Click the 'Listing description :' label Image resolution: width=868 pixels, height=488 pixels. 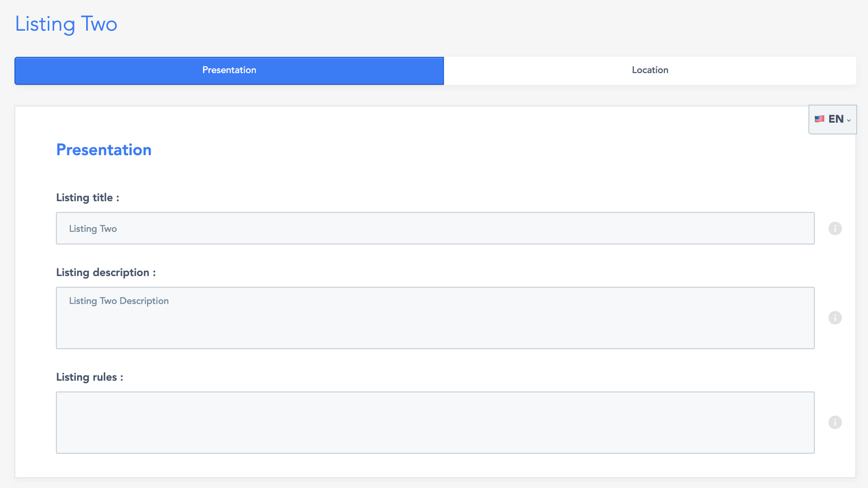pyautogui.click(x=106, y=273)
